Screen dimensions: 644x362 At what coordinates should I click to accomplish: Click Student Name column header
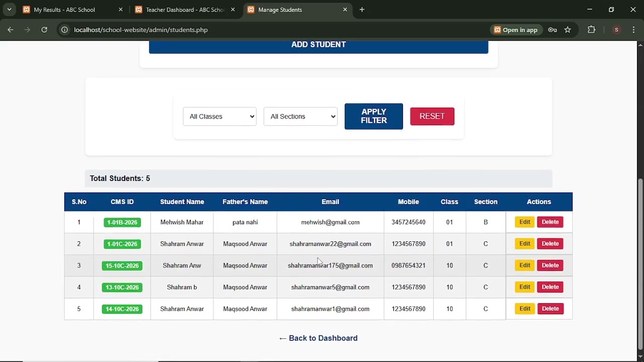pyautogui.click(x=182, y=202)
